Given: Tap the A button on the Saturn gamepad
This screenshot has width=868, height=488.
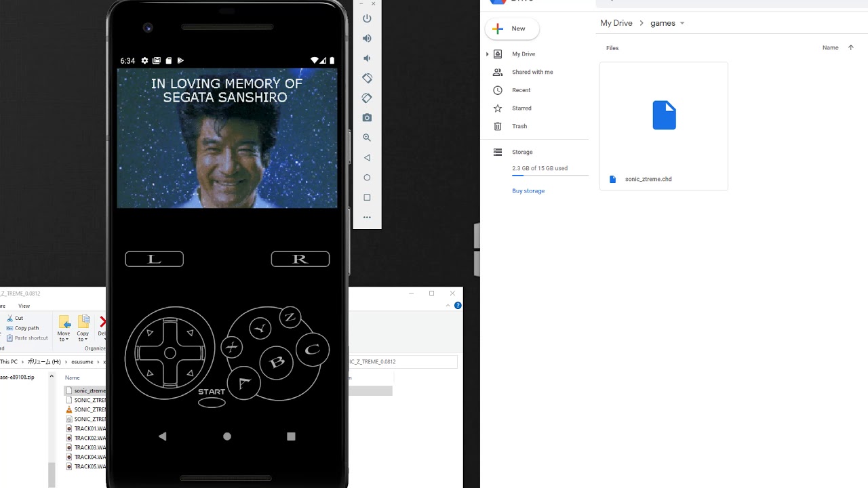Looking at the screenshot, I should pyautogui.click(x=244, y=384).
